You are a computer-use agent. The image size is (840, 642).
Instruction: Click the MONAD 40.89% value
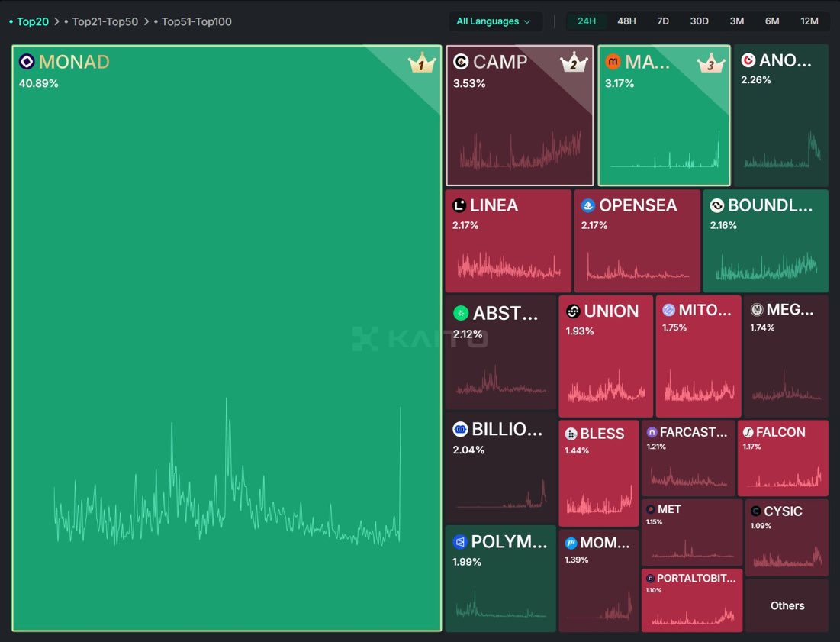click(39, 84)
